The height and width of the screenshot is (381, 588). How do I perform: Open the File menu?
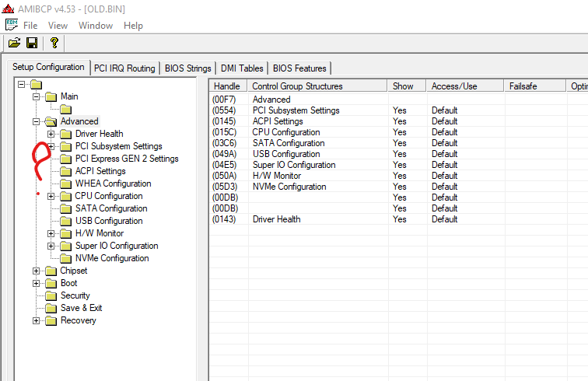click(30, 26)
